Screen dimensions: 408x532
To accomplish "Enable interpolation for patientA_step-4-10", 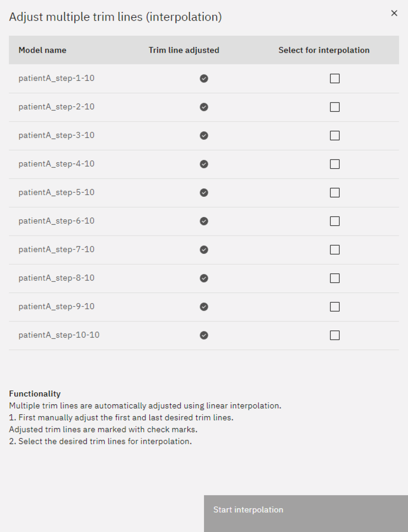I will pyautogui.click(x=335, y=164).
